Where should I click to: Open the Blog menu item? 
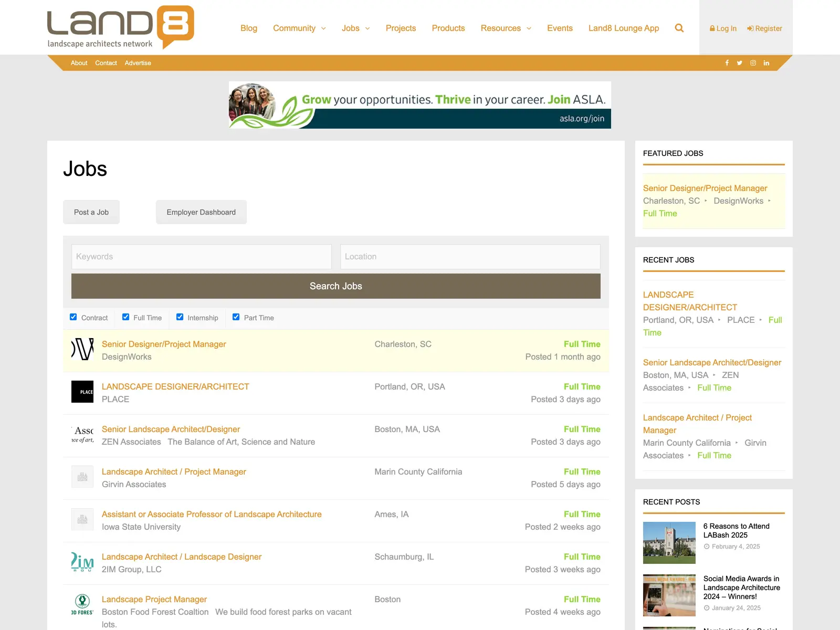(249, 28)
